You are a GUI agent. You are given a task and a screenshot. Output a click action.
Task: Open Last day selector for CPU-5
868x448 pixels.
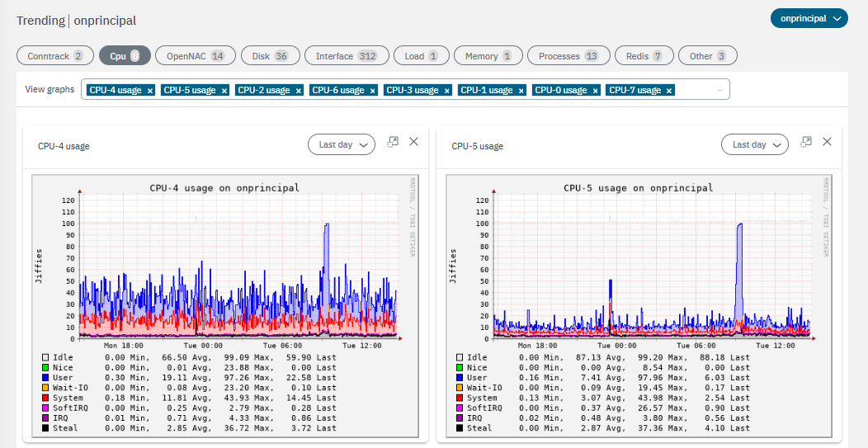pos(755,144)
